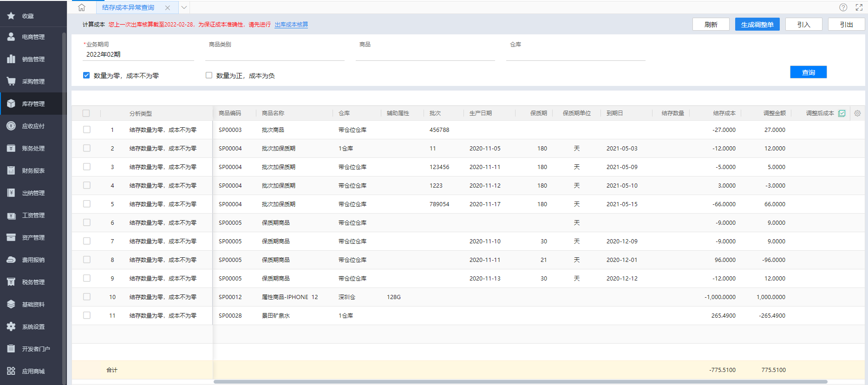
Task: Open the 业务期间 period selector
Action: 138,54
